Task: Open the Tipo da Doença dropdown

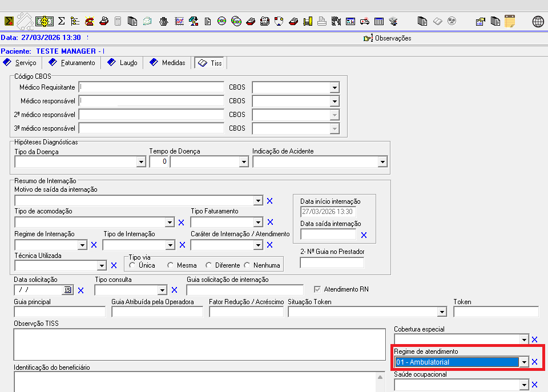Action: coord(141,162)
